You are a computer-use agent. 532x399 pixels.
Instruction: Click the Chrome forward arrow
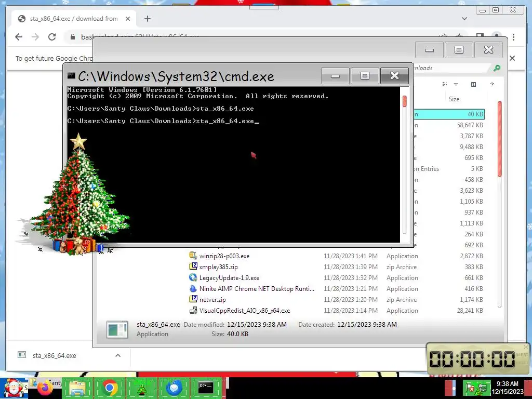[35, 37]
